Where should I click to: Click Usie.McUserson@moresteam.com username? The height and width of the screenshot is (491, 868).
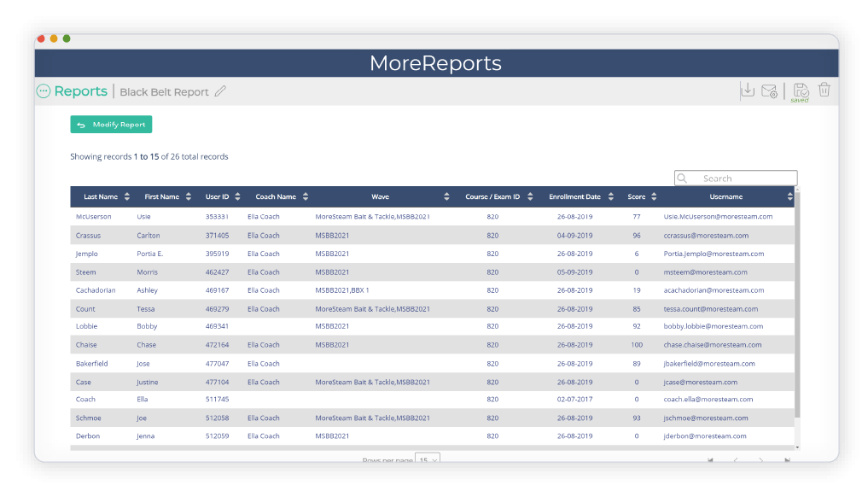pyautogui.click(x=718, y=216)
